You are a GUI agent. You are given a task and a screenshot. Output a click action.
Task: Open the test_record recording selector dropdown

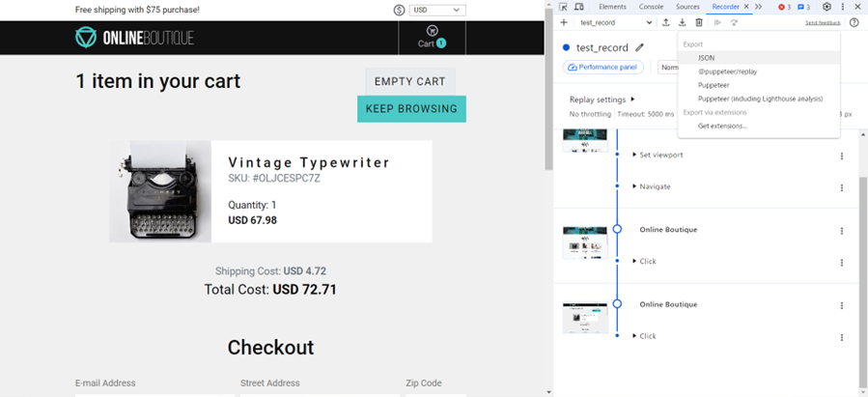616,22
